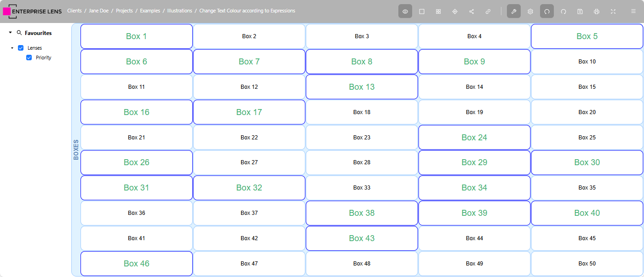This screenshot has height=277, width=644.
Task: Click the floppy disk save icon
Action: click(x=580, y=12)
